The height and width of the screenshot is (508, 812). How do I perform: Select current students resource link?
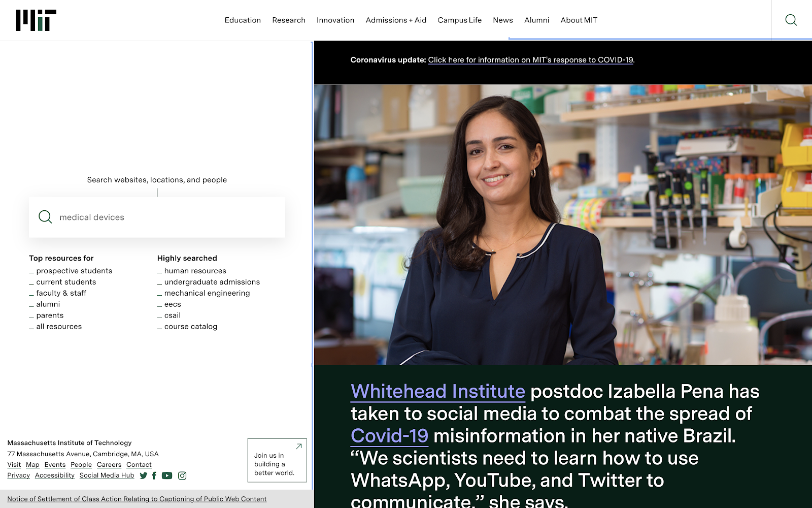(x=66, y=282)
